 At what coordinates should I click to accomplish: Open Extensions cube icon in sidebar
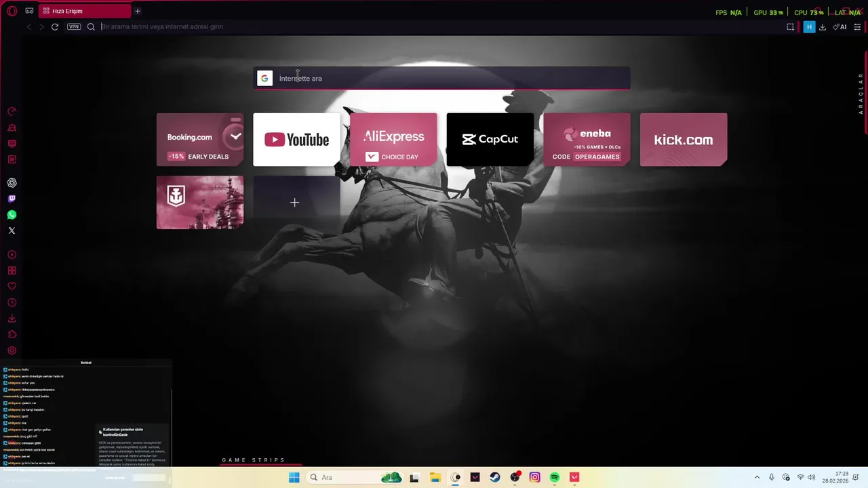(x=12, y=334)
